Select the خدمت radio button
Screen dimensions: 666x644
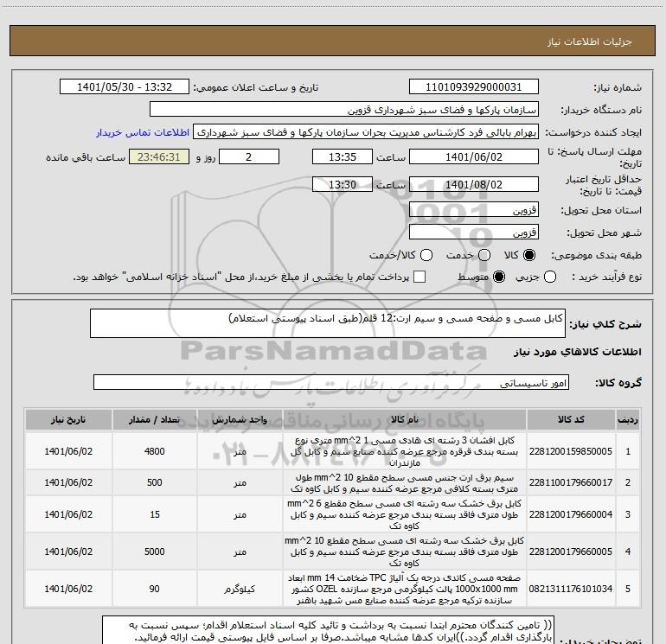pos(484,255)
